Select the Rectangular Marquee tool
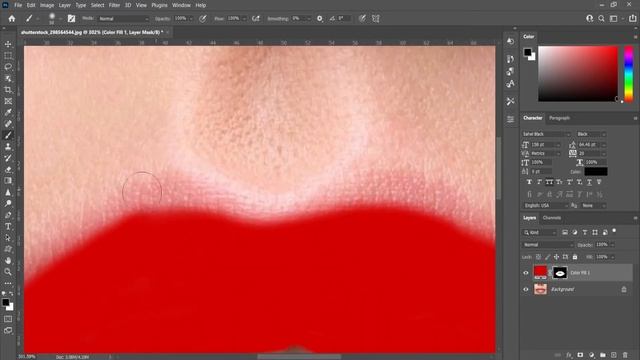 [8, 55]
